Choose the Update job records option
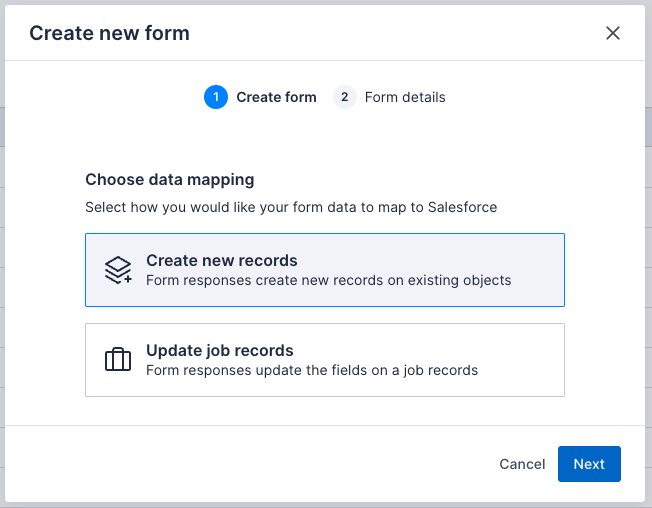Image resolution: width=652 pixels, height=508 pixels. coord(325,360)
